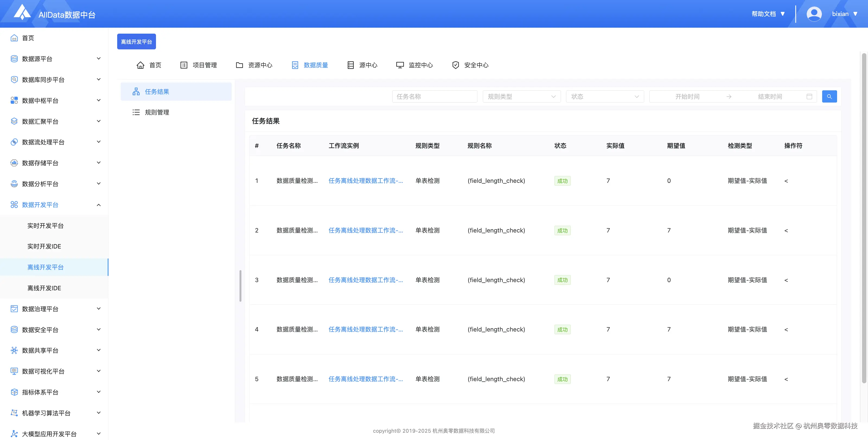Click the calendar icon in date range
Screen dimensions: 868x440
pos(809,97)
